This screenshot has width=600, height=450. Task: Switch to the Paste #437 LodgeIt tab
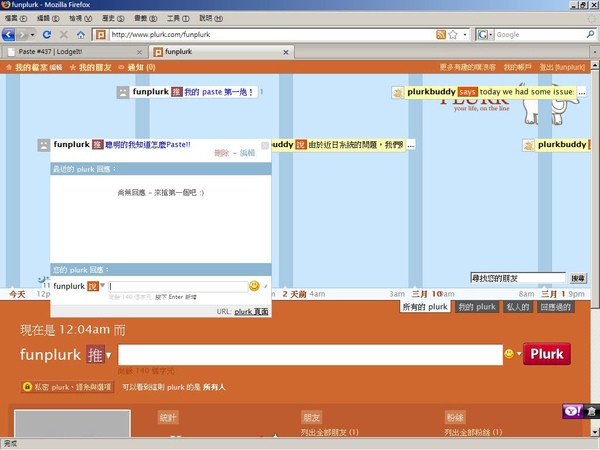click(x=75, y=52)
